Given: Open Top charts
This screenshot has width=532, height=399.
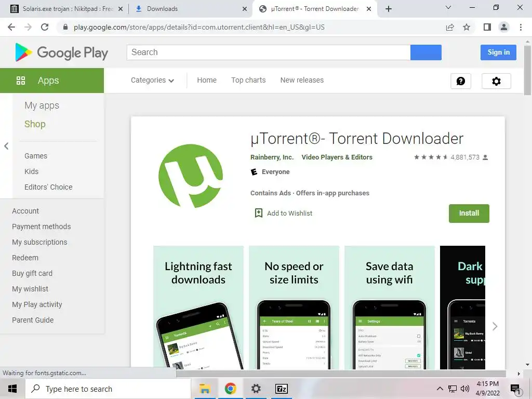Looking at the screenshot, I should tap(248, 80).
